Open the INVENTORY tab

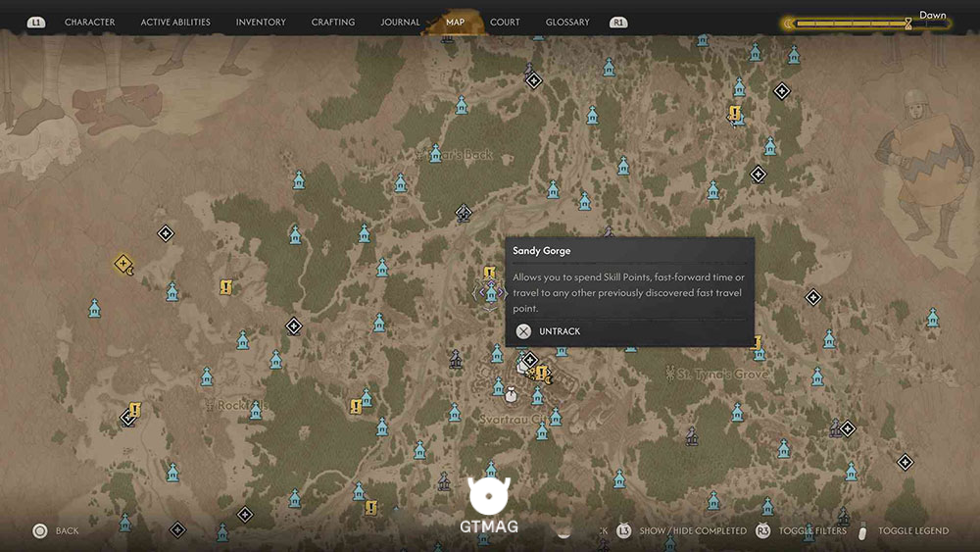tap(261, 22)
